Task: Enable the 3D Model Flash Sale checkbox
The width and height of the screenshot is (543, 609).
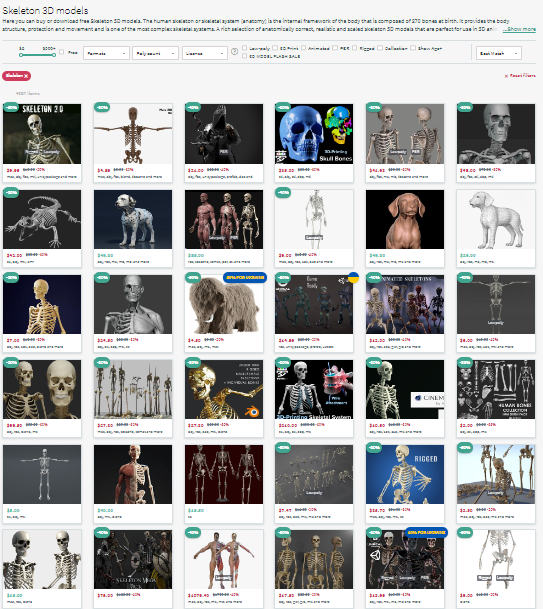Action: [x=244, y=56]
